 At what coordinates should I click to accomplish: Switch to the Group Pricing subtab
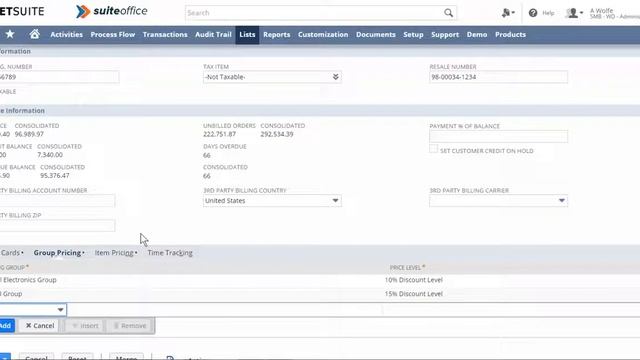(59, 253)
